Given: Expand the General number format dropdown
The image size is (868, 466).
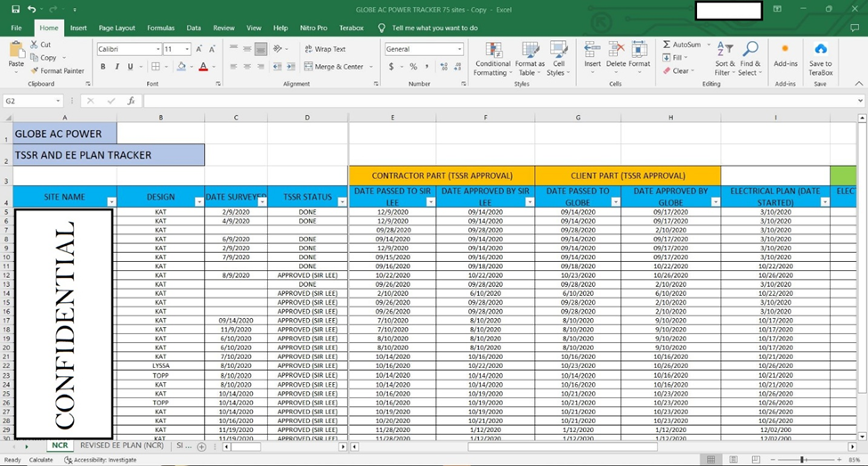Looking at the screenshot, I should click(459, 49).
